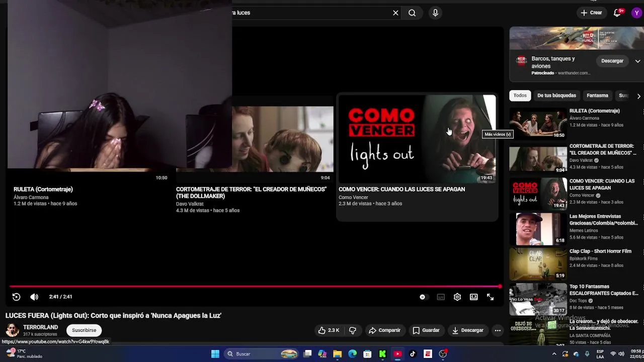The height and width of the screenshot is (362, 644).
Task: Open volume control in system tray
Action: click(x=621, y=354)
